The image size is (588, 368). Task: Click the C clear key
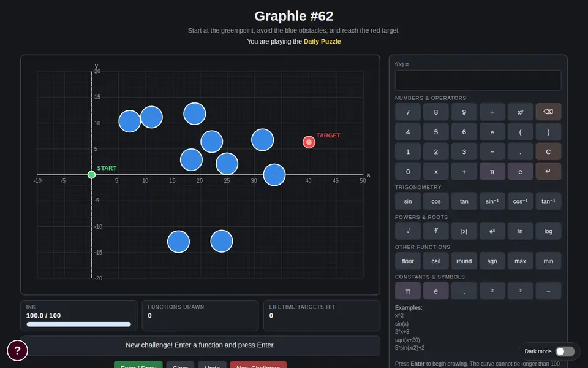548,151
